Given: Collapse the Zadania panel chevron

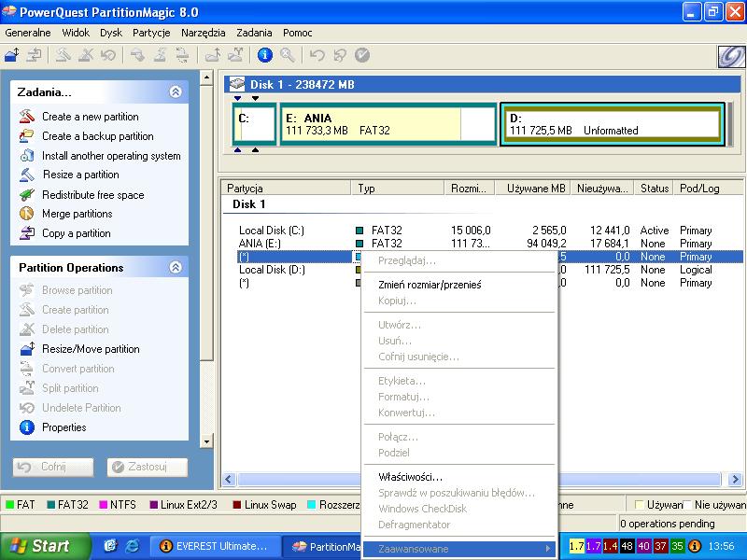Looking at the screenshot, I should tap(176, 91).
